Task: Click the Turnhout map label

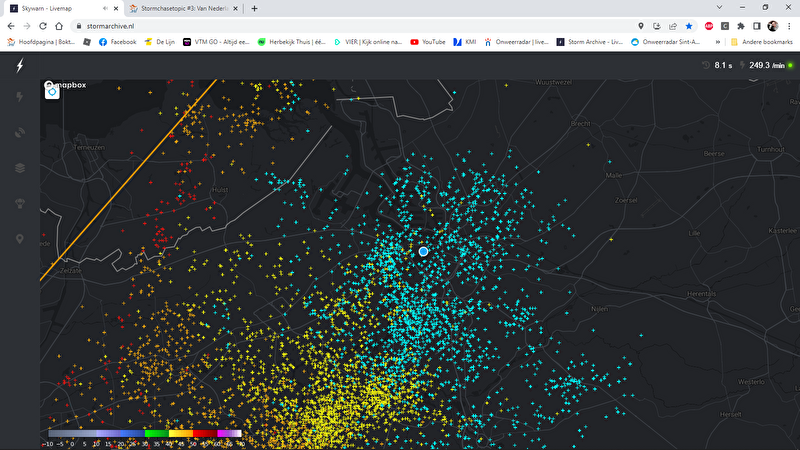Action: (770, 149)
